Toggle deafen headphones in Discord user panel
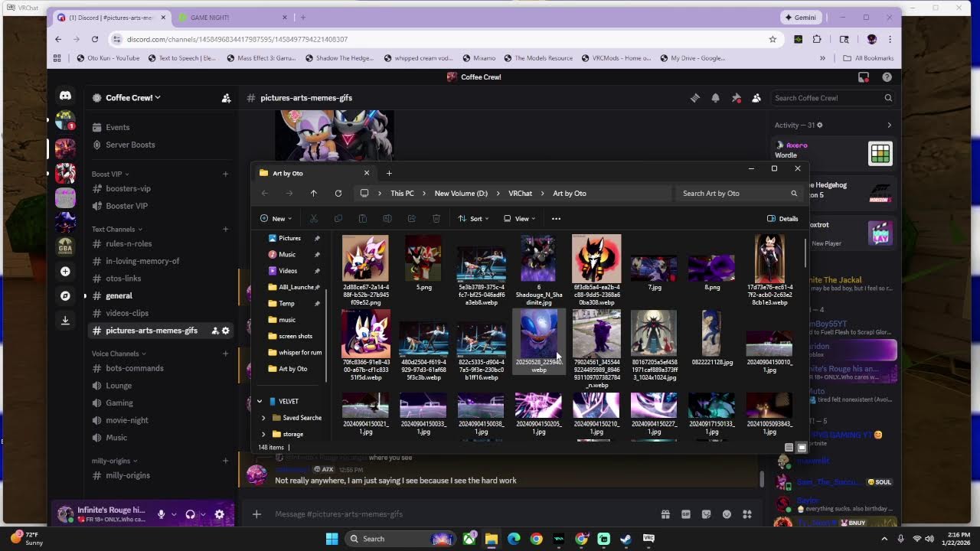 coord(190,514)
